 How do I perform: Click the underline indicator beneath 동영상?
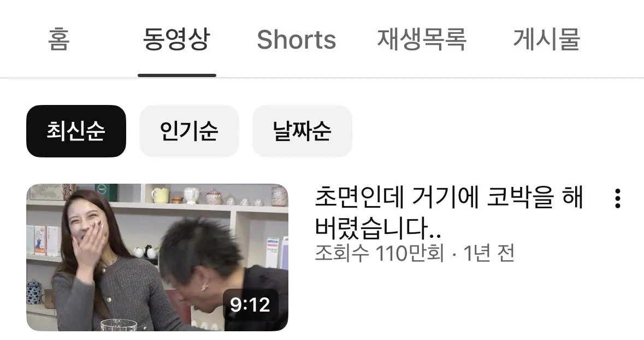click(177, 75)
